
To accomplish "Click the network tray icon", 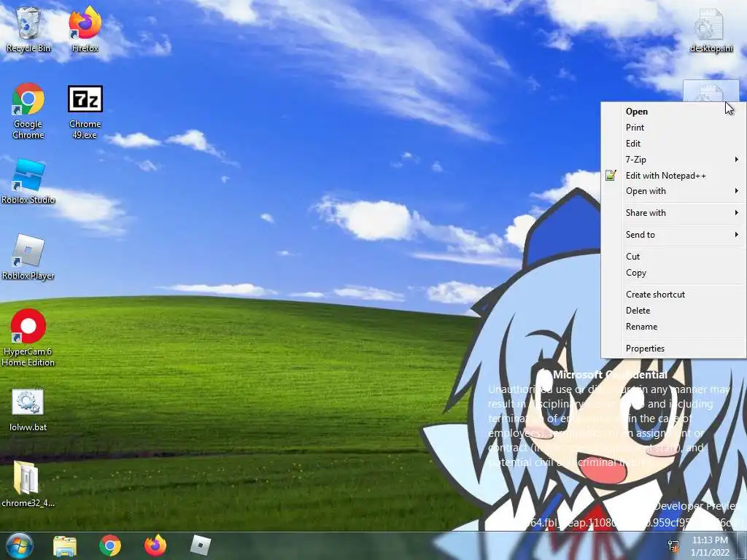I will [673, 545].
